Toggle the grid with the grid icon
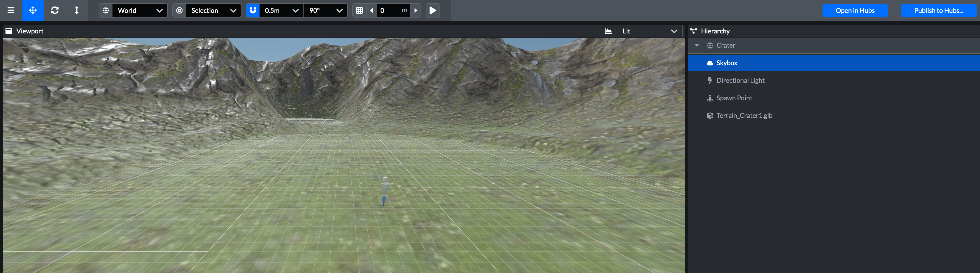This screenshot has width=980, height=273. [359, 10]
